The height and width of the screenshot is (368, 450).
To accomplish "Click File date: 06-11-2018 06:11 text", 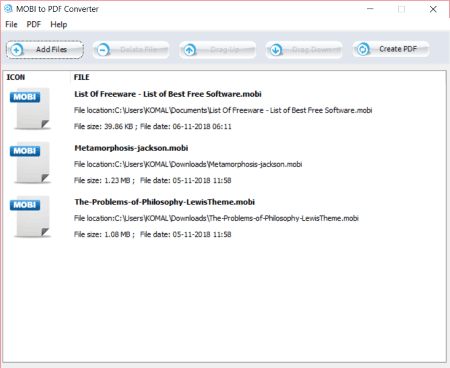I will [x=185, y=126].
